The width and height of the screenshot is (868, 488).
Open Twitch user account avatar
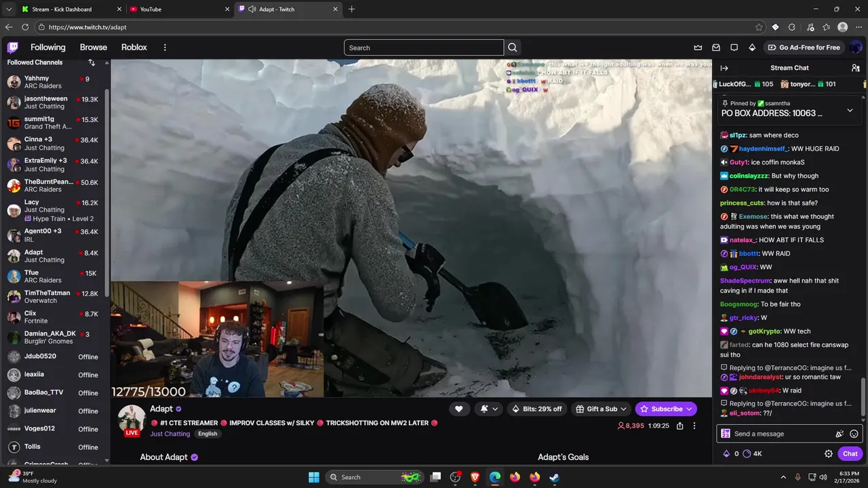click(856, 47)
